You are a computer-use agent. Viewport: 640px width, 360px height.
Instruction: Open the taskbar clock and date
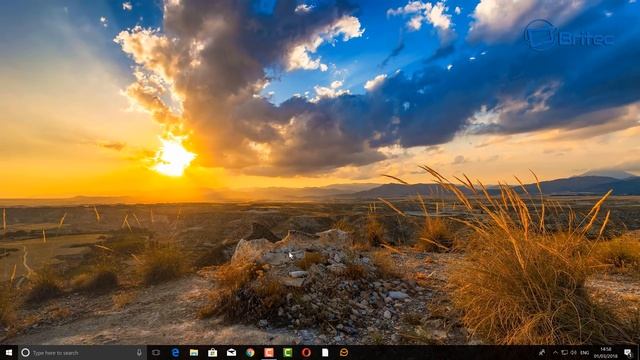(605, 353)
